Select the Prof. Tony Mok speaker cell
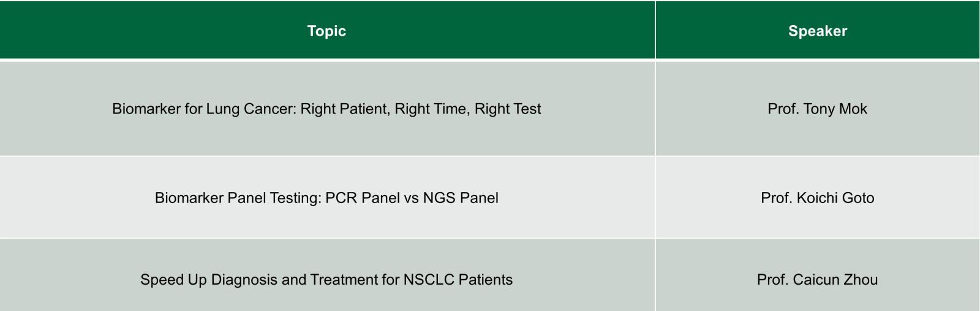Viewport: 980px width, 311px height. [x=818, y=109]
